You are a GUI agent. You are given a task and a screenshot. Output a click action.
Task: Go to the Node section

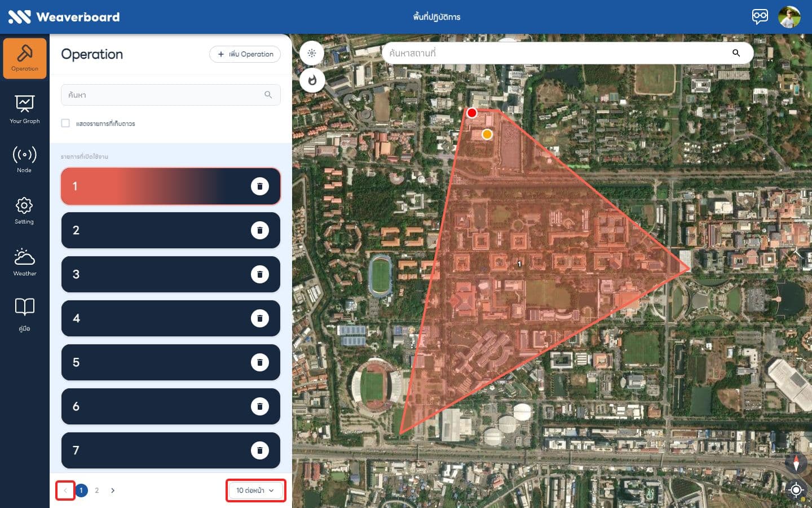24,159
